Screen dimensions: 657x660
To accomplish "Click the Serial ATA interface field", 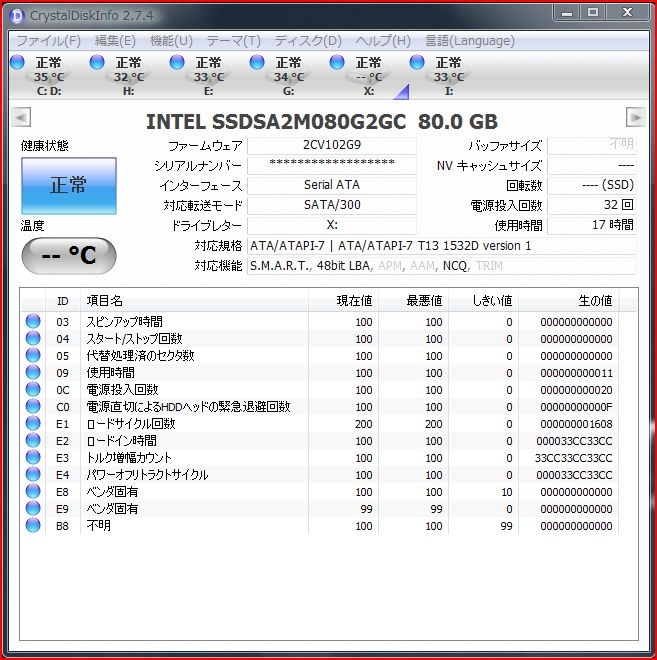I will click(332, 185).
